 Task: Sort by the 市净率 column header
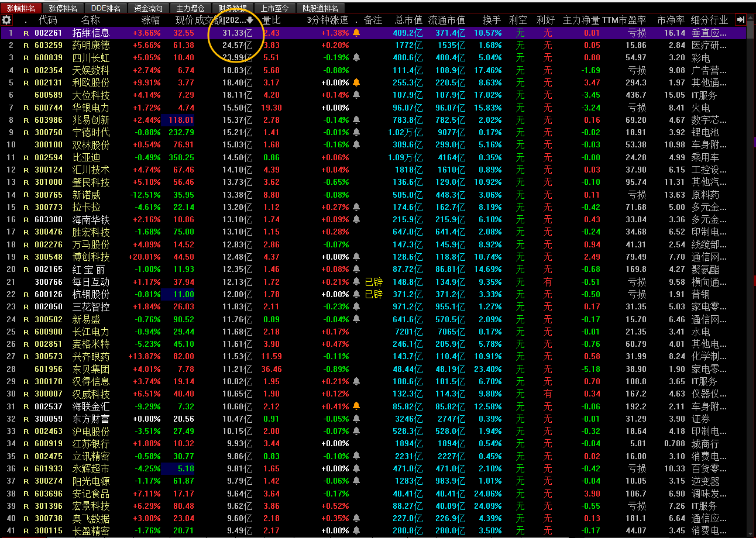671,20
